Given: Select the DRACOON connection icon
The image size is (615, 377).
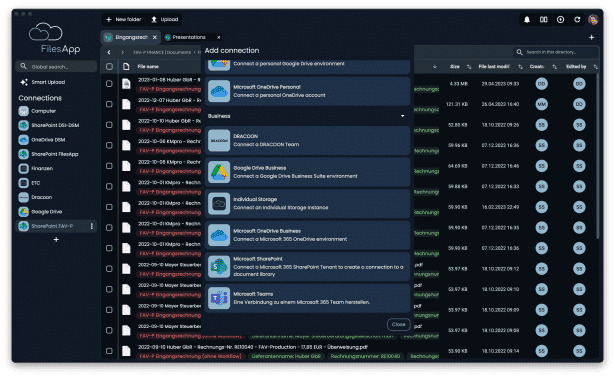Looking at the screenshot, I should (219, 140).
